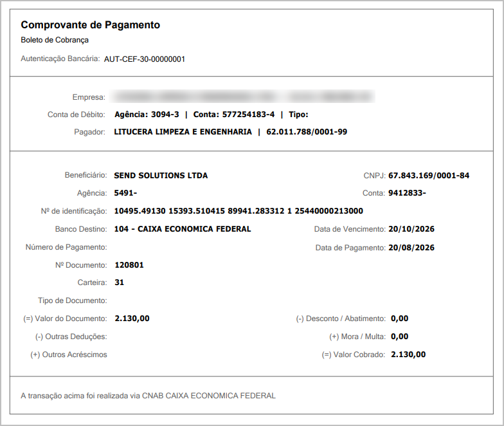The width and height of the screenshot is (504, 426).
Task: Click the '(-) Outras Deduções:' label
Action: pos(71,337)
